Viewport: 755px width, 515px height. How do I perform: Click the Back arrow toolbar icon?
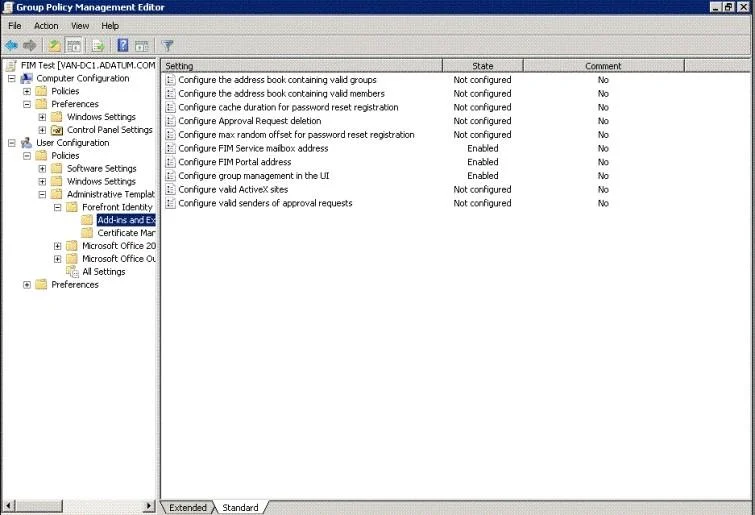12,46
